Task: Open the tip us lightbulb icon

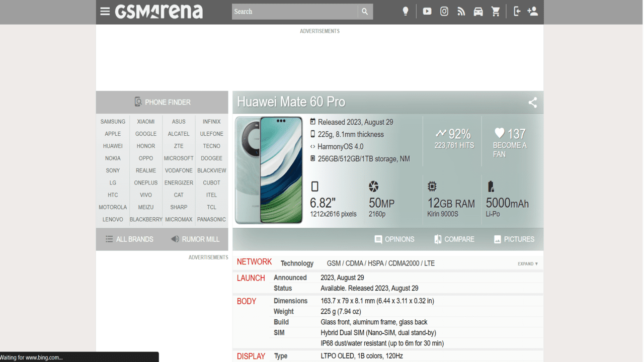Action: pyautogui.click(x=406, y=11)
